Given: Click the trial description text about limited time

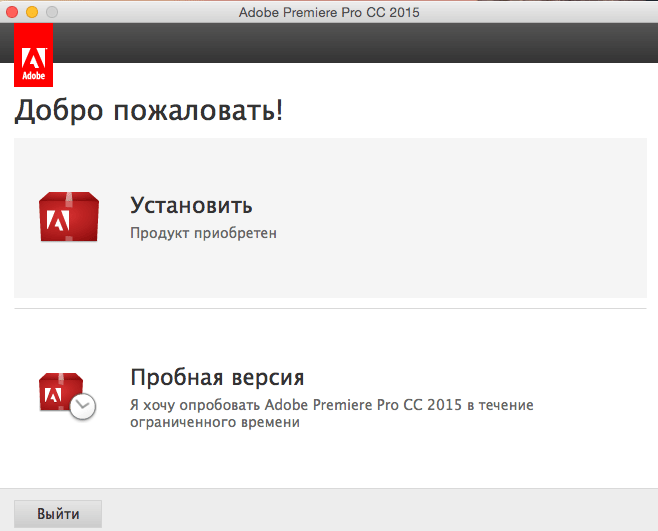Looking at the screenshot, I should tap(332, 413).
